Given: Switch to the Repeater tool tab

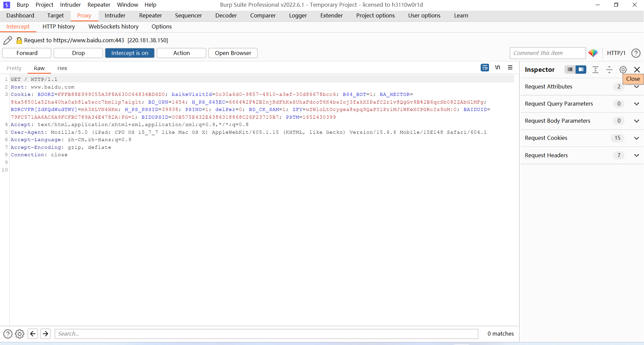Looking at the screenshot, I should click(151, 15).
